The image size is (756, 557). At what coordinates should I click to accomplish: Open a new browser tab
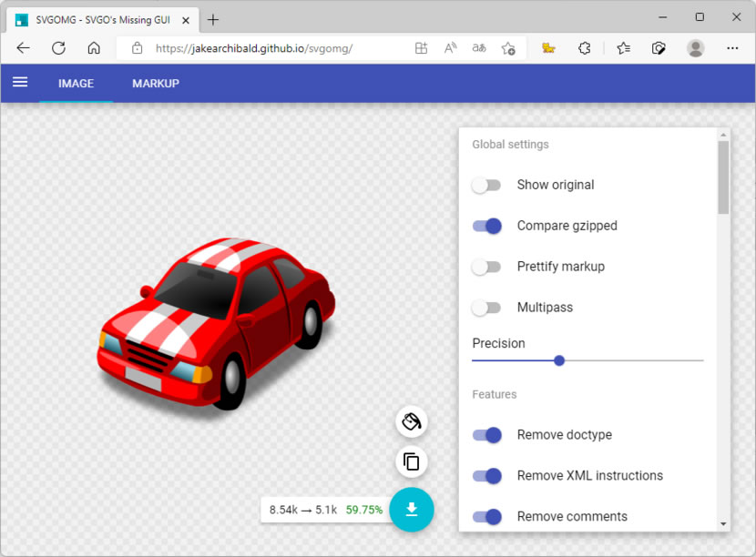click(x=212, y=20)
